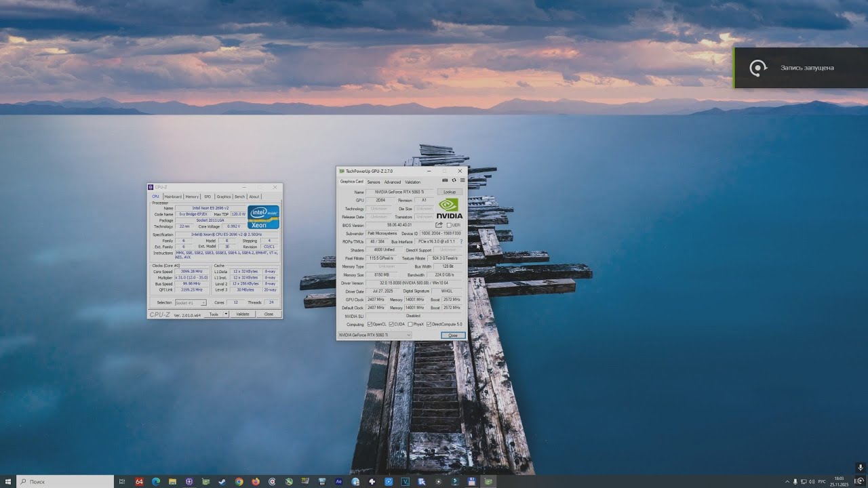Open Google Chrome from the taskbar
The width and height of the screenshot is (868, 488).
(239, 481)
